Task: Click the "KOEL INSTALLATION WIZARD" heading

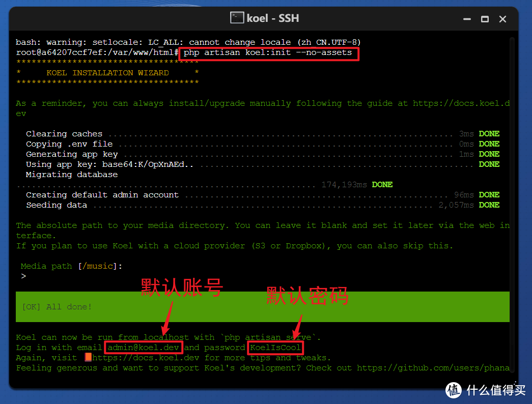Action: tap(107, 73)
